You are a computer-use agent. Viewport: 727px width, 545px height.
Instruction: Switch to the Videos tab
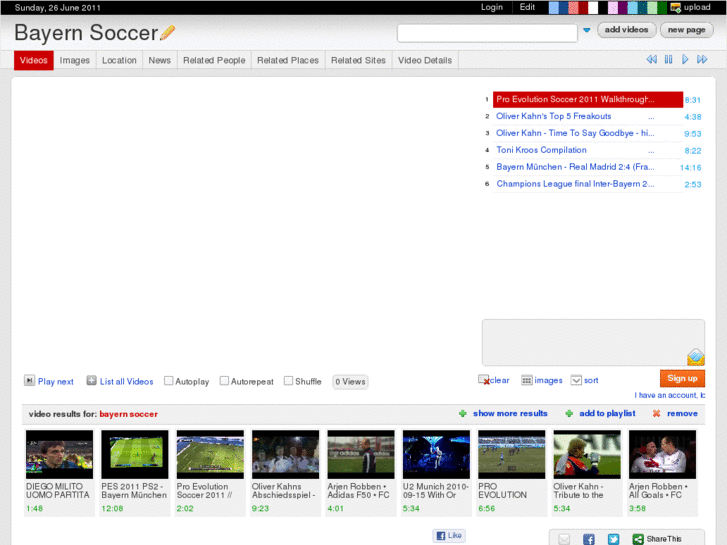[34, 60]
